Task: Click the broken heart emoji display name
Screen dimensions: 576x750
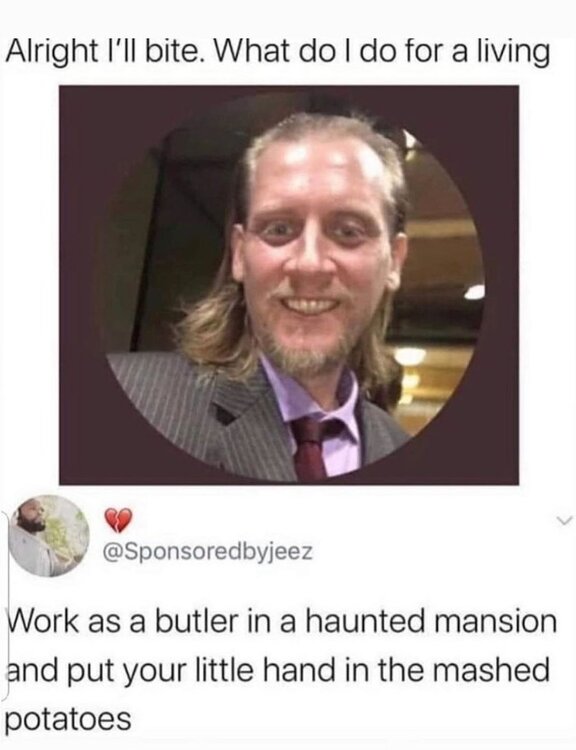Action: 117,520
